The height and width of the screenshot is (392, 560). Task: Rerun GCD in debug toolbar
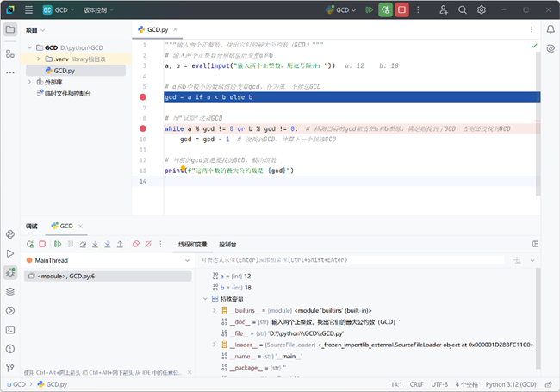click(x=30, y=244)
